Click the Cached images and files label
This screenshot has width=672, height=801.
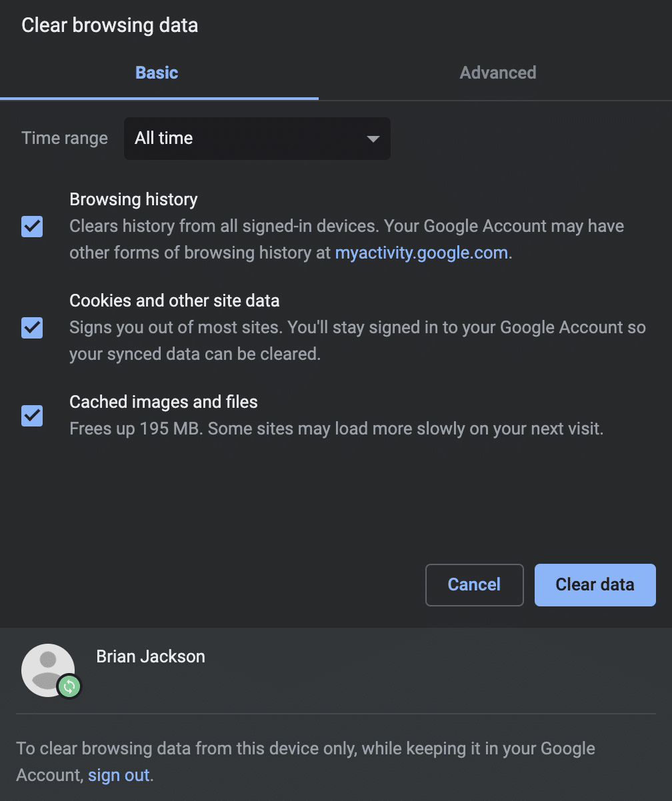coord(163,402)
